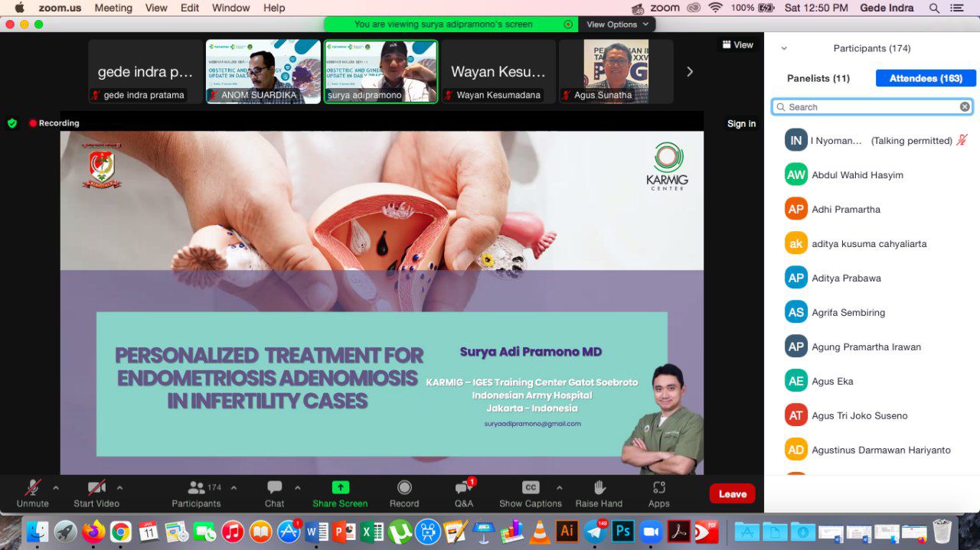
Task: Open the Apps icon in toolbar
Action: tap(658, 487)
